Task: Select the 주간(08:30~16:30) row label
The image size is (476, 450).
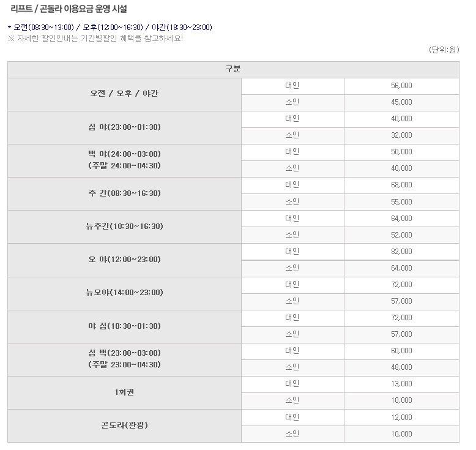Action: (x=124, y=193)
